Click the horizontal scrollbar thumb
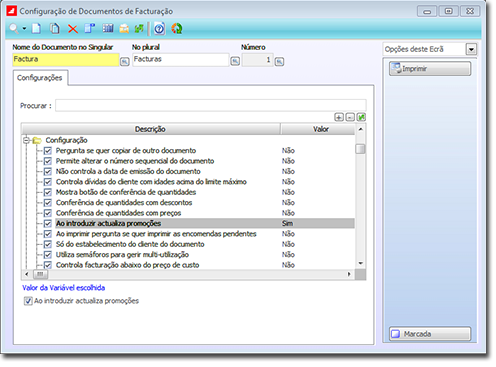Screen dimensions: 496x367 (40, 274)
